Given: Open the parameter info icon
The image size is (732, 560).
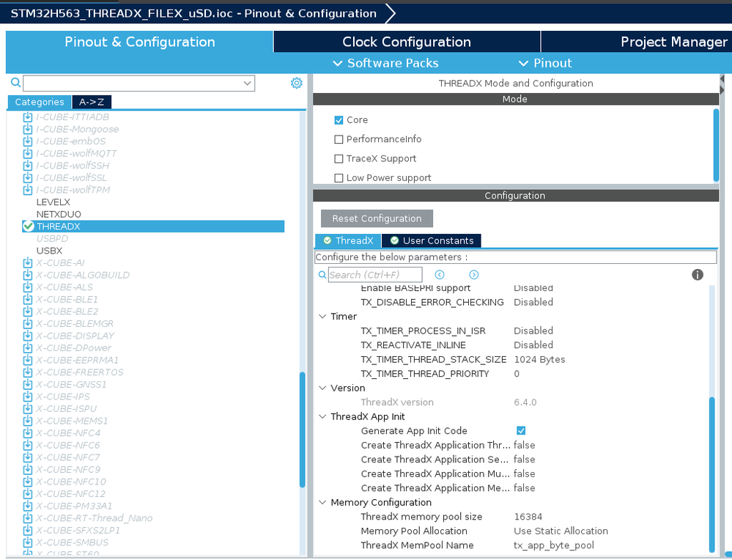Looking at the screenshot, I should tap(698, 275).
